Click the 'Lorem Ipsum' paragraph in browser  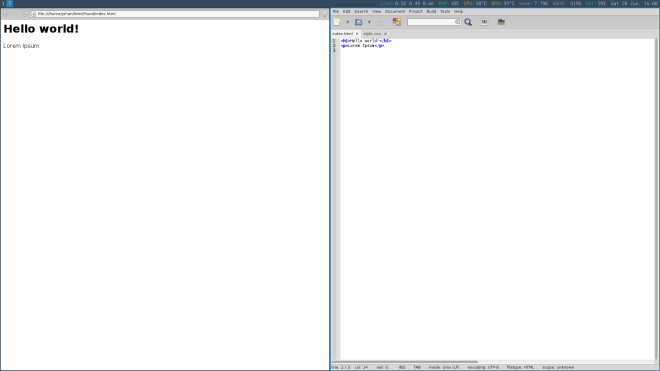pos(21,45)
